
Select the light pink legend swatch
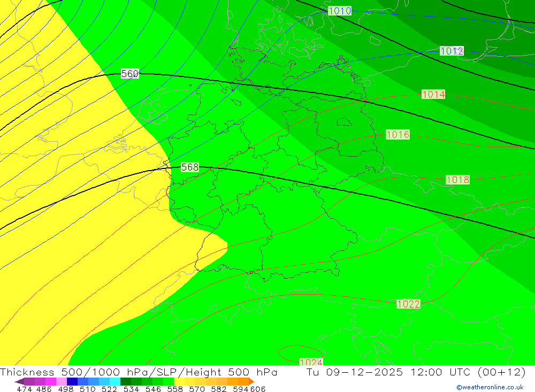click(62, 382)
